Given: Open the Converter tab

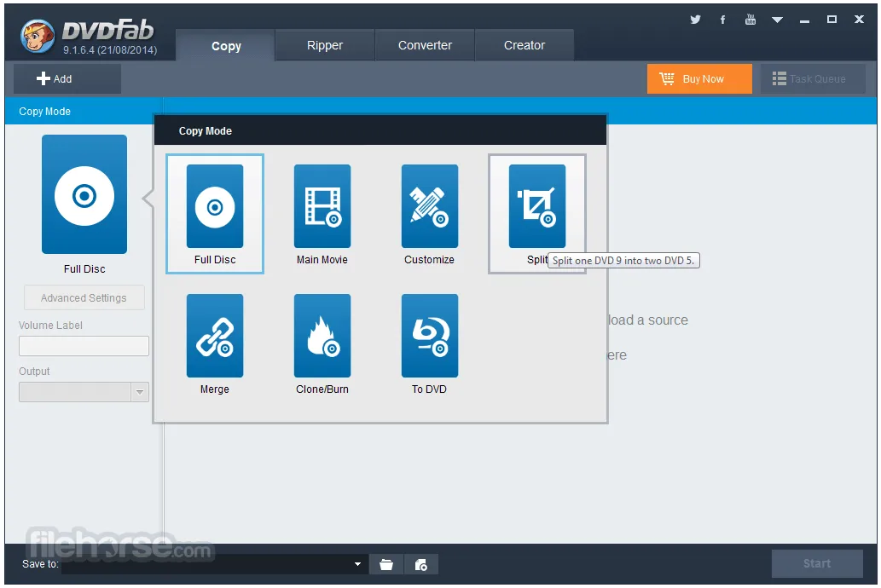Looking at the screenshot, I should tap(425, 45).
